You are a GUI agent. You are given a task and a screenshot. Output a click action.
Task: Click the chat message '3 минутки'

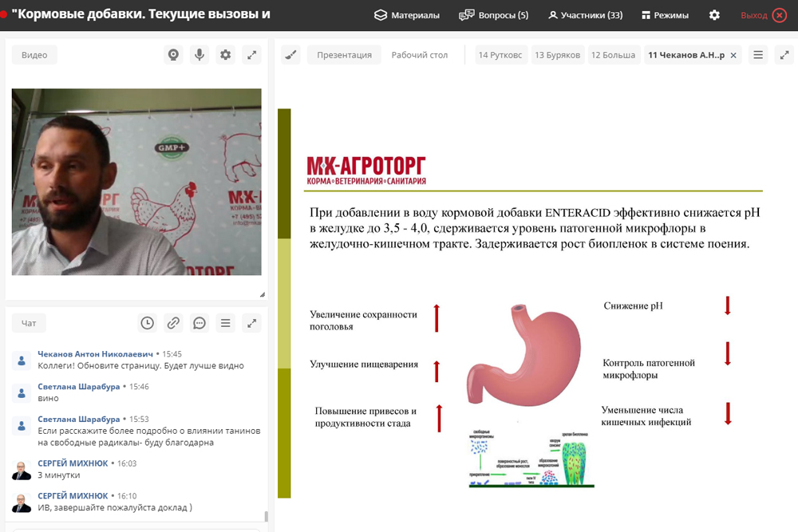coord(58,475)
